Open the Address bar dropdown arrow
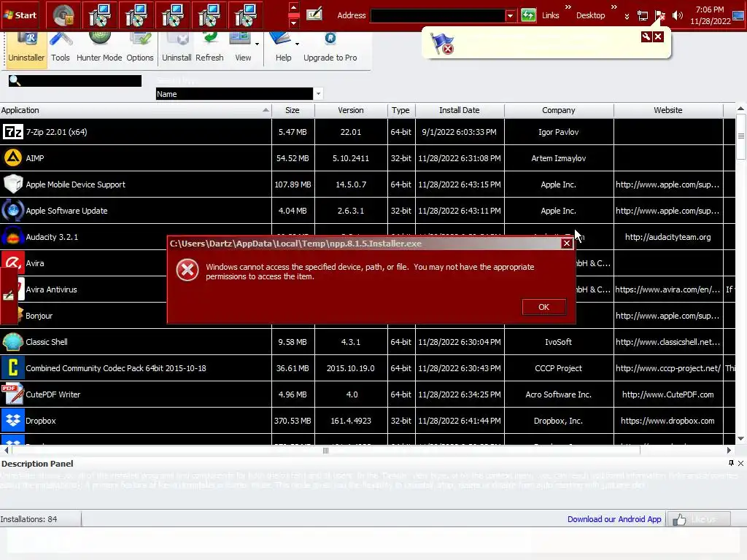Screen dimensions: 747x560 (510, 15)
